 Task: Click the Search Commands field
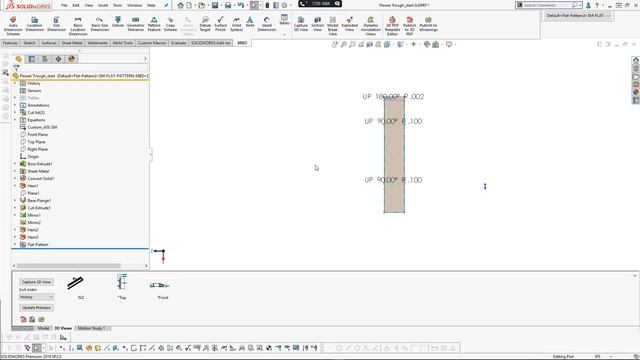point(547,5)
